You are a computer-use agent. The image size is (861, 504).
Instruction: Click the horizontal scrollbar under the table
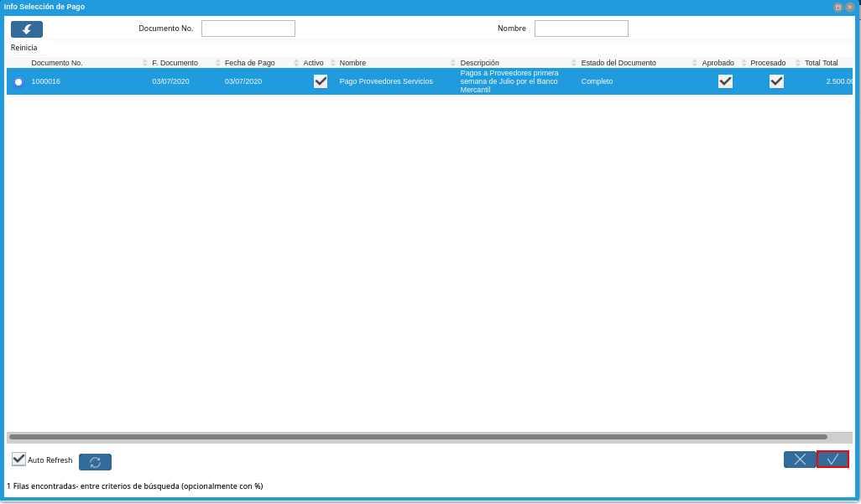point(419,438)
